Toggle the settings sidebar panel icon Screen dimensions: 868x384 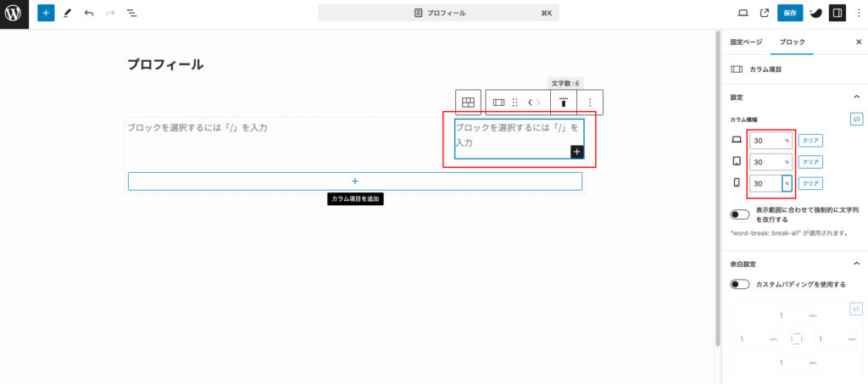837,13
